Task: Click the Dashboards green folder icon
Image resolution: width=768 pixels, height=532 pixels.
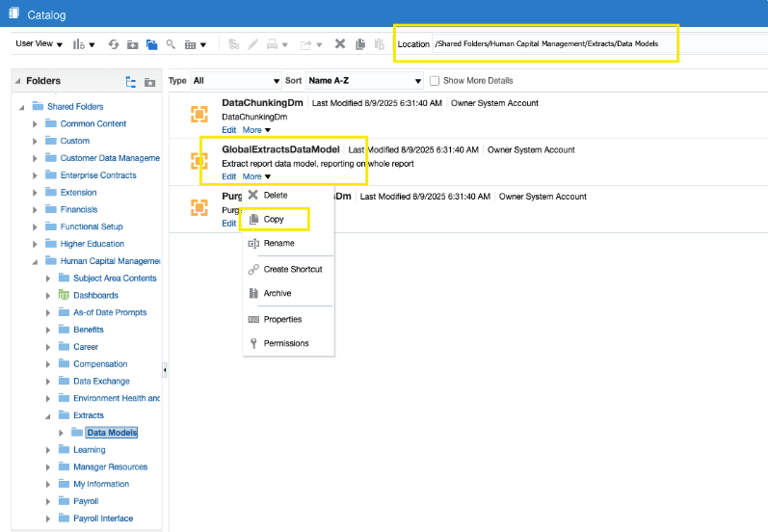Action: pos(64,295)
